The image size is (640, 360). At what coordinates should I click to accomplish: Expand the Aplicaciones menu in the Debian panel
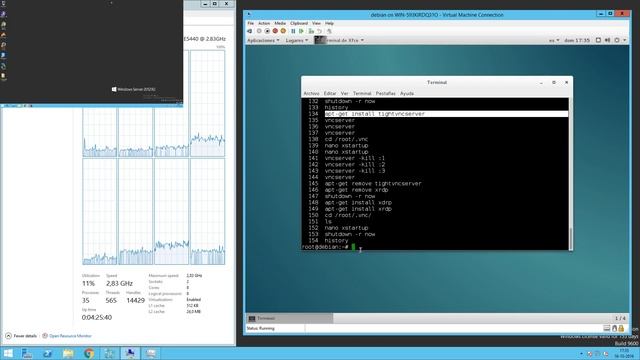(x=263, y=40)
